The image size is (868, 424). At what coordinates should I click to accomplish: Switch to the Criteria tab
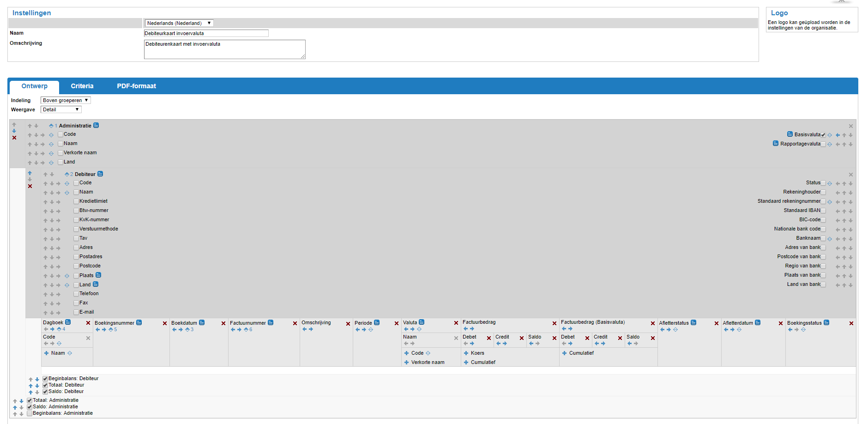[82, 86]
